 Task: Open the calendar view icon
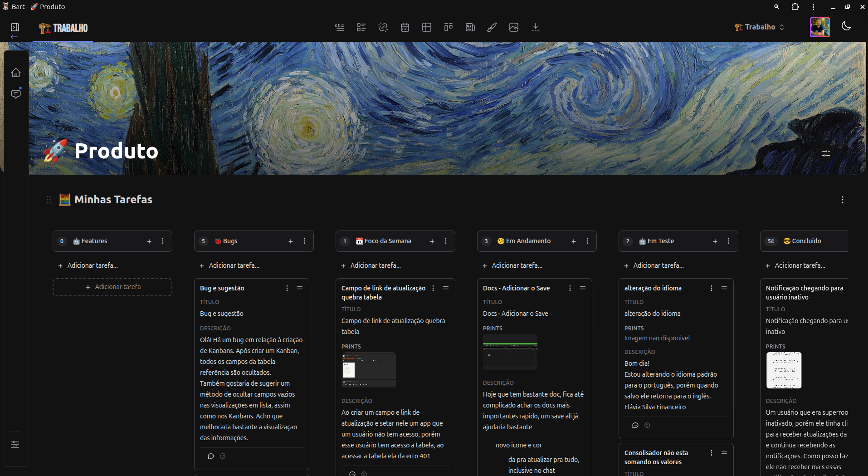click(405, 27)
